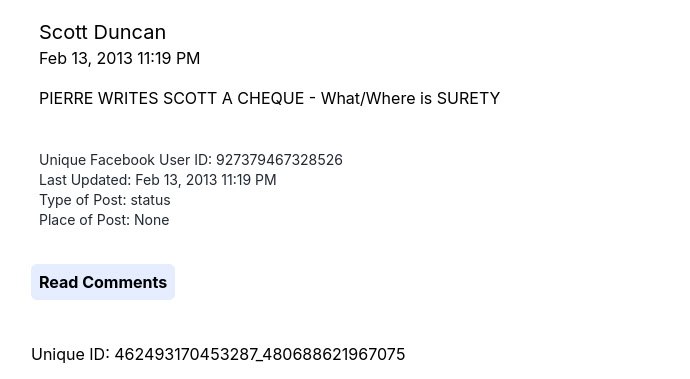The image size is (690, 379).
Task: Click the PIERRE WRITES SCOTT A CHEQUE post text
Action: (x=269, y=98)
